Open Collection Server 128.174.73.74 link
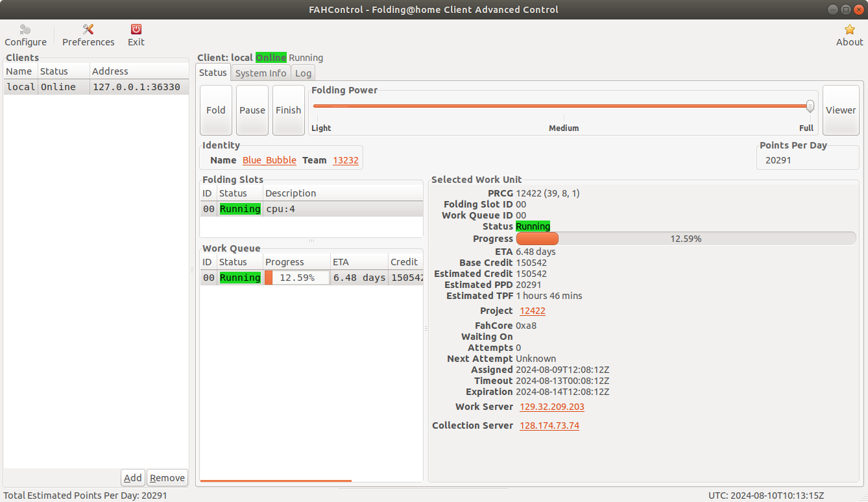This screenshot has width=868, height=502. pyautogui.click(x=549, y=425)
